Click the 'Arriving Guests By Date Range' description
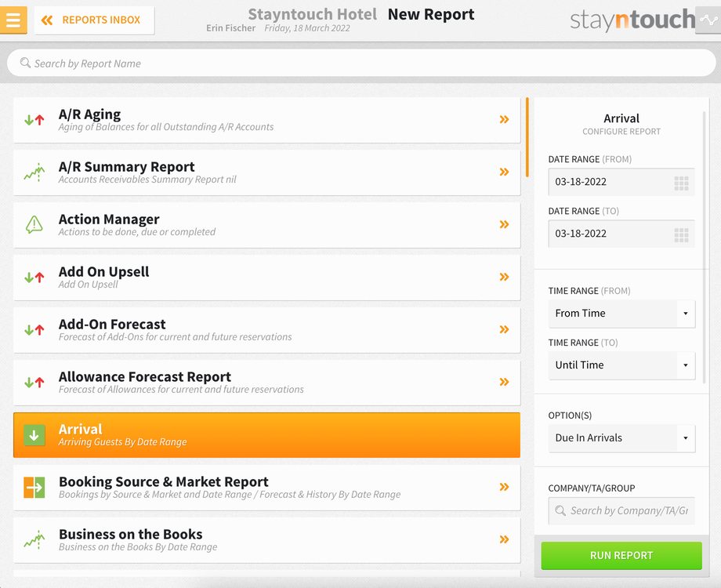 tap(122, 441)
